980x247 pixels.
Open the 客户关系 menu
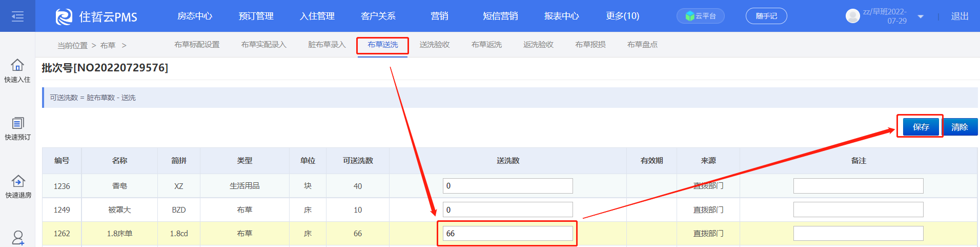[x=378, y=16]
